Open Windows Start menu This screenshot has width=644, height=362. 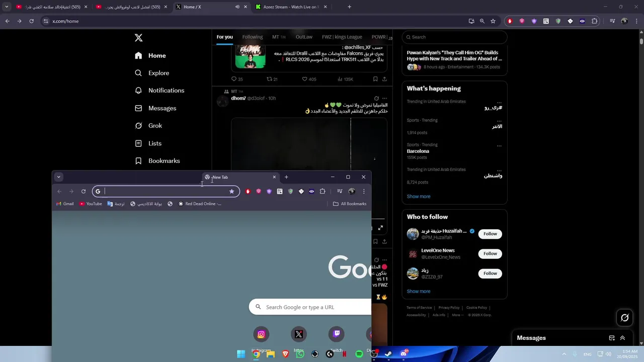pos(241,354)
